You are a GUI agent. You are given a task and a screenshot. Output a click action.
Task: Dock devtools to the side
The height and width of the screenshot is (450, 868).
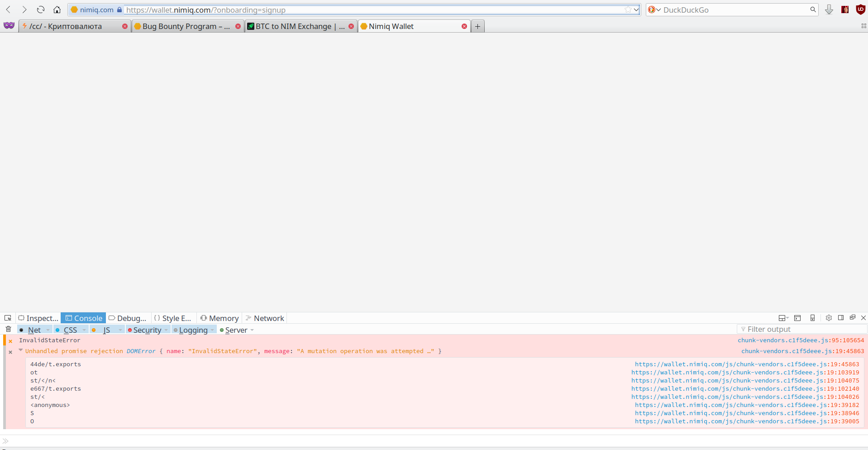tap(841, 318)
